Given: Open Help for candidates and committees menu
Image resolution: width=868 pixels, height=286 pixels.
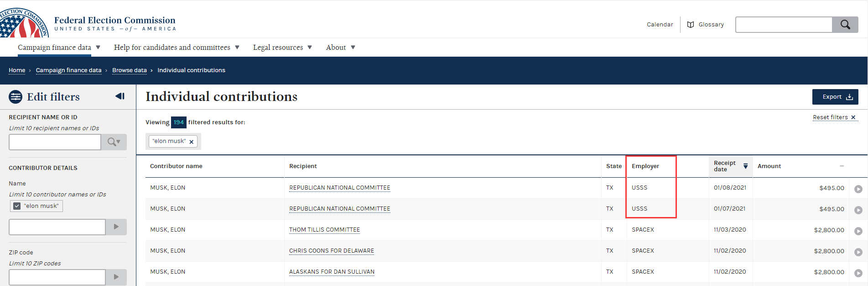Looking at the screenshot, I should (177, 48).
